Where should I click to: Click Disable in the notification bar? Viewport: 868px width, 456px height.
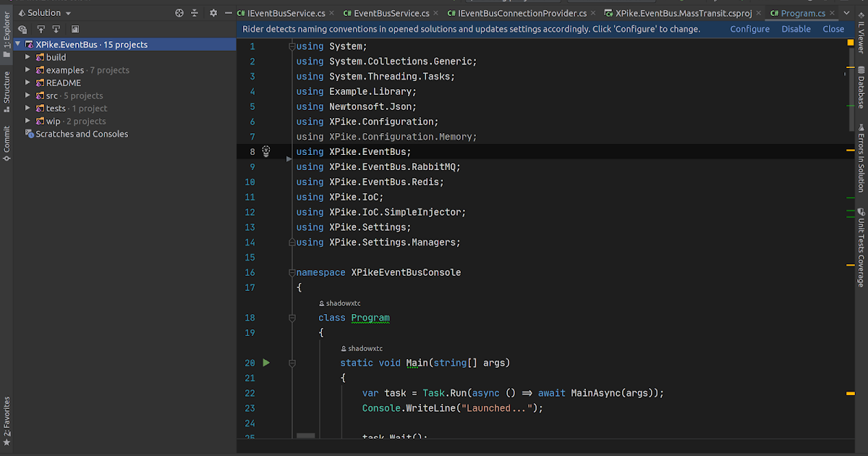(x=796, y=29)
